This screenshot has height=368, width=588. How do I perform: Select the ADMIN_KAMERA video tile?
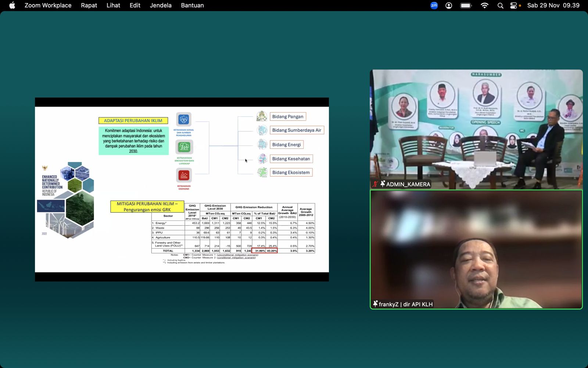pos(476,129)
